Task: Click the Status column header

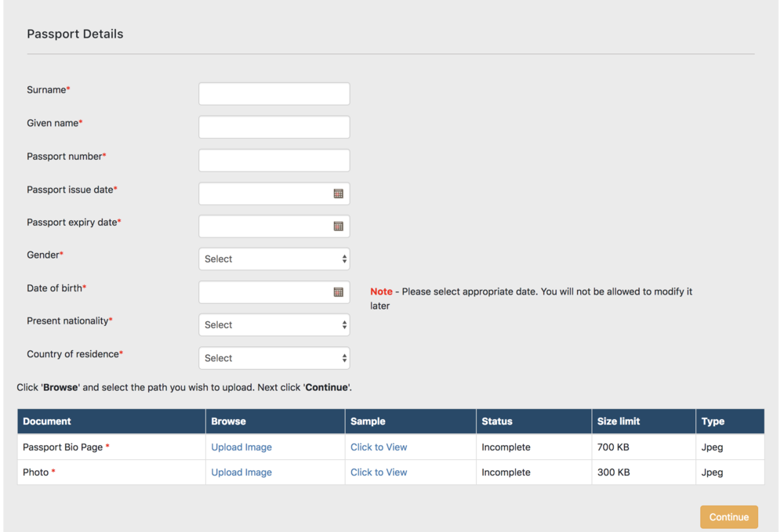Action: click(497, 422)
